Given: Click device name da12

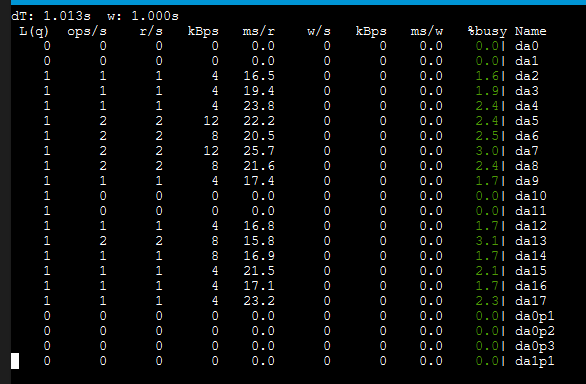Looking at the screenshot, I should tap(531, 226).
